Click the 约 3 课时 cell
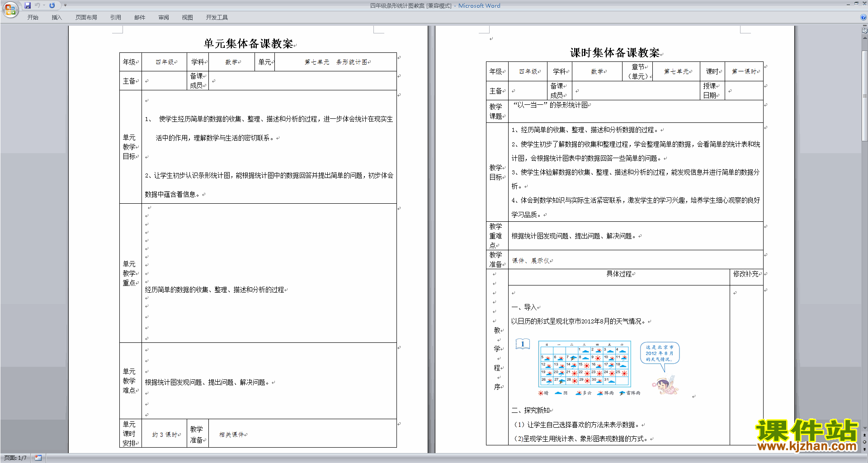The image size is (868, 463). pos(165,435)
